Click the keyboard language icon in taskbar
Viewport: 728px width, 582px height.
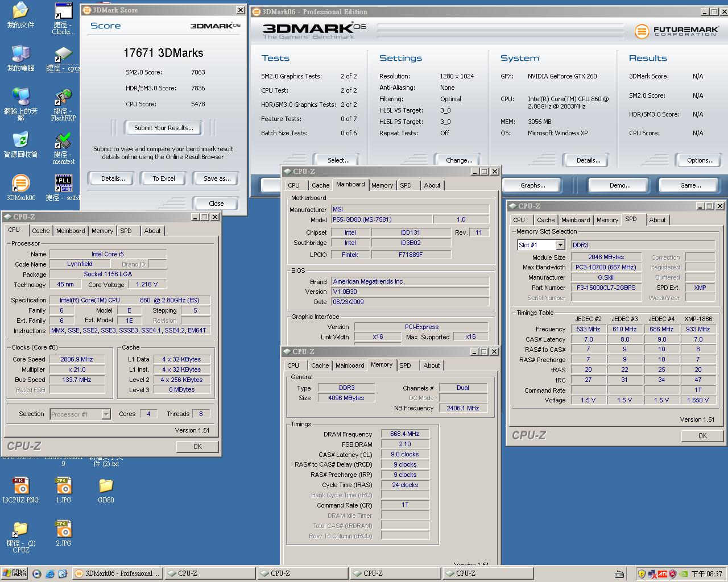point(619,574)
